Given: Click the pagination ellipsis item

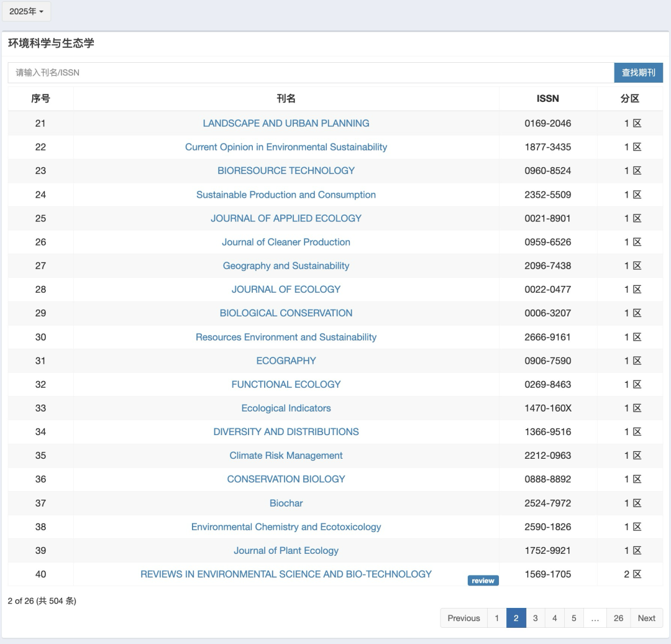Looking at the screenshot, I should click(x=595, y=619).
